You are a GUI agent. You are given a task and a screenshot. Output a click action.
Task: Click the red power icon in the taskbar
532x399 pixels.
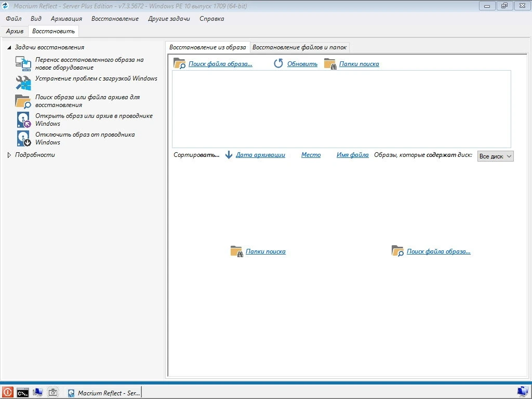[x=7, y=393]
